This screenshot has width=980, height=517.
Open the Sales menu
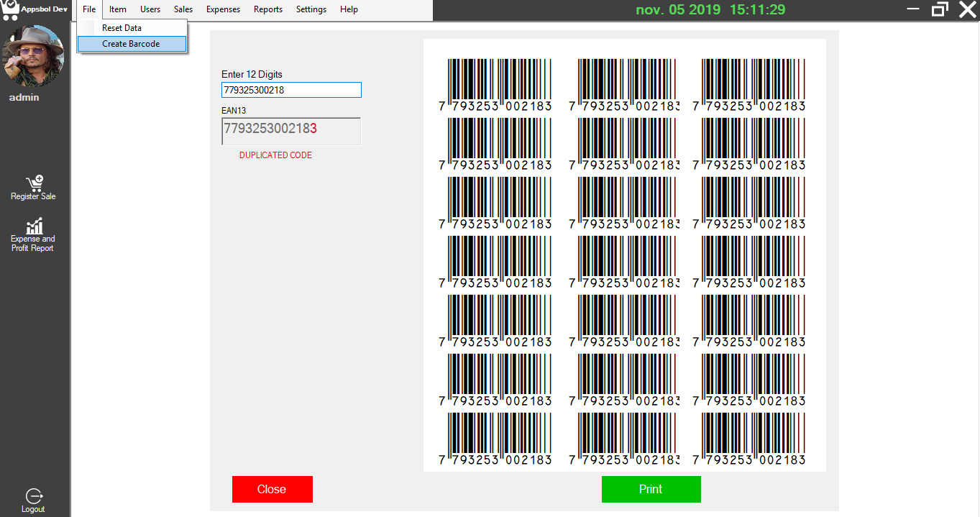(x=183, y=9)
